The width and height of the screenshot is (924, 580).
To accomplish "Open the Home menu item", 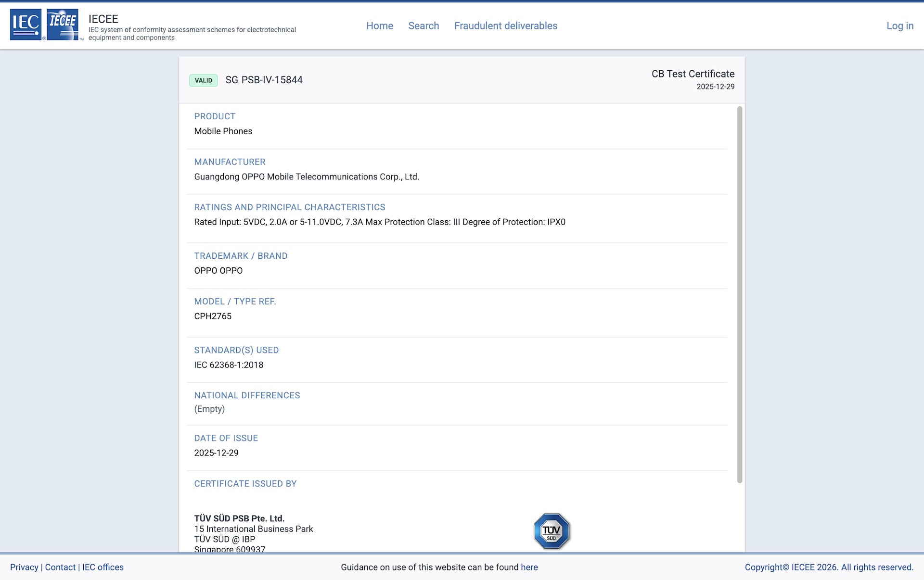I will tap(379, 26).
